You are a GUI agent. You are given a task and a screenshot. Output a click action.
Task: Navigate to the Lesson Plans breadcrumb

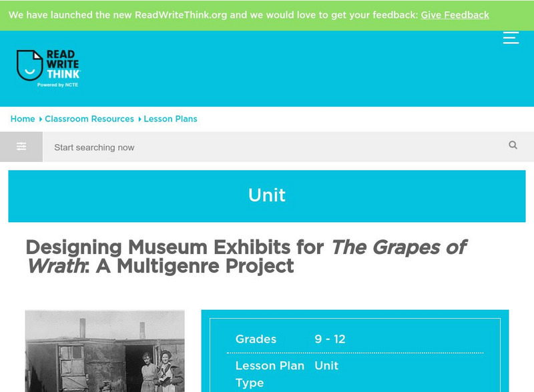pos(170,119)
